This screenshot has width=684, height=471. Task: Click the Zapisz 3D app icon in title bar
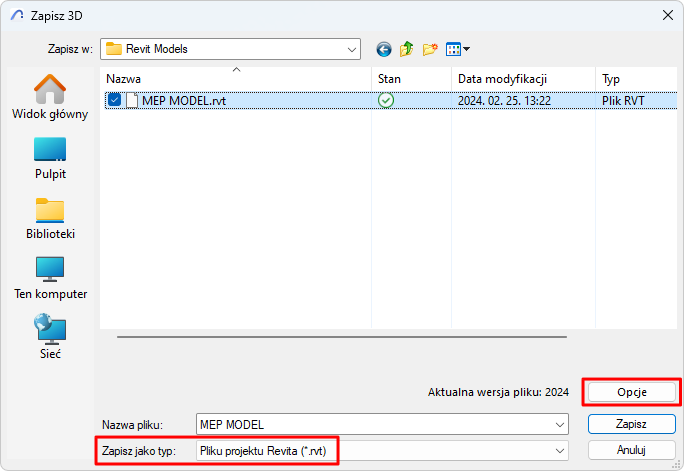[x=17, y=15]
